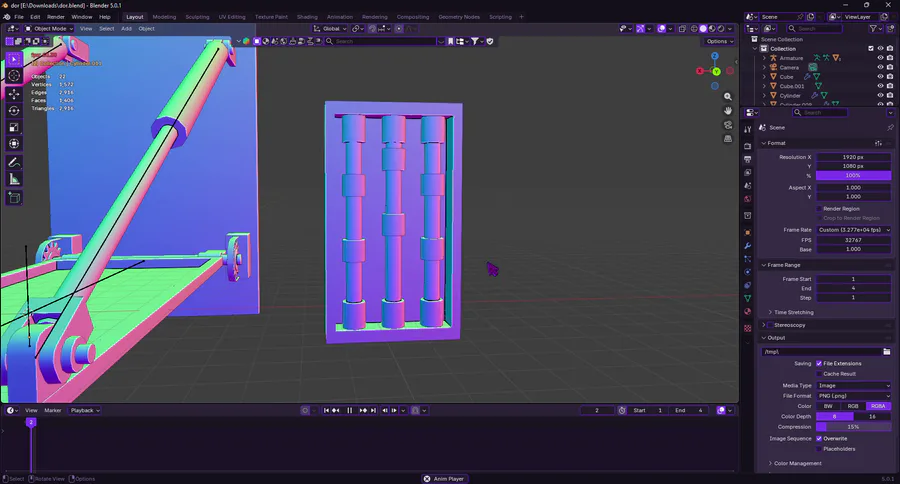This screenshot has width=900, height=484.
Task: Select the Transform tool
Action: point(14,144)
